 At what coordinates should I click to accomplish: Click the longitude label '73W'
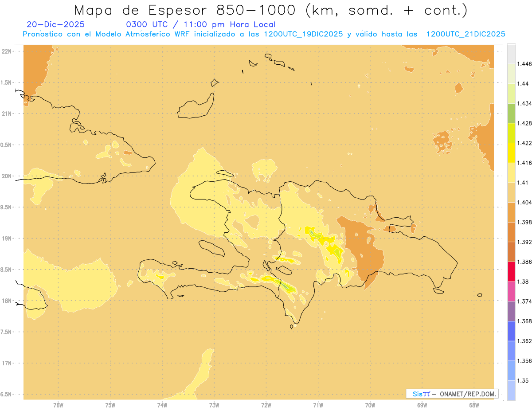coord(214,405)
